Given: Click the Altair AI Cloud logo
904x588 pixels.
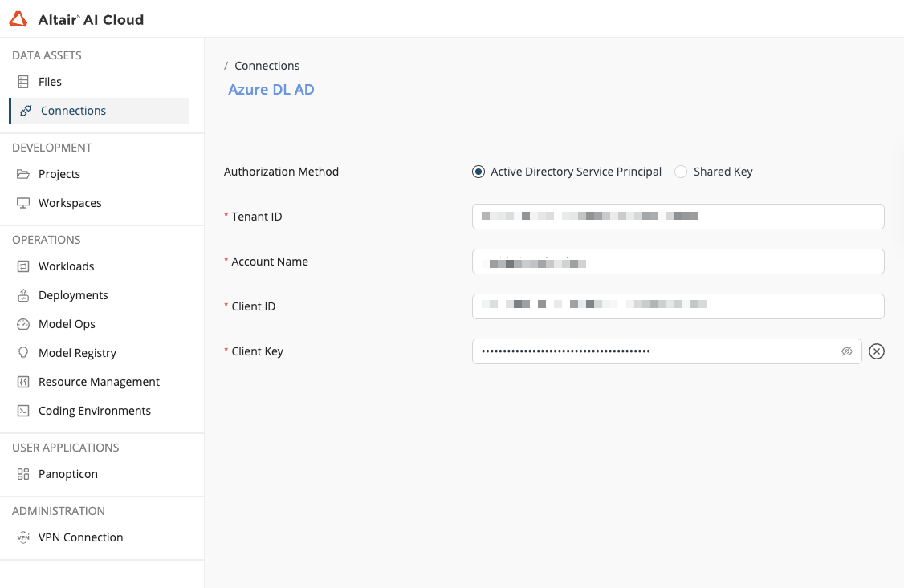Looking at the screenshot, I should (77, 19).
